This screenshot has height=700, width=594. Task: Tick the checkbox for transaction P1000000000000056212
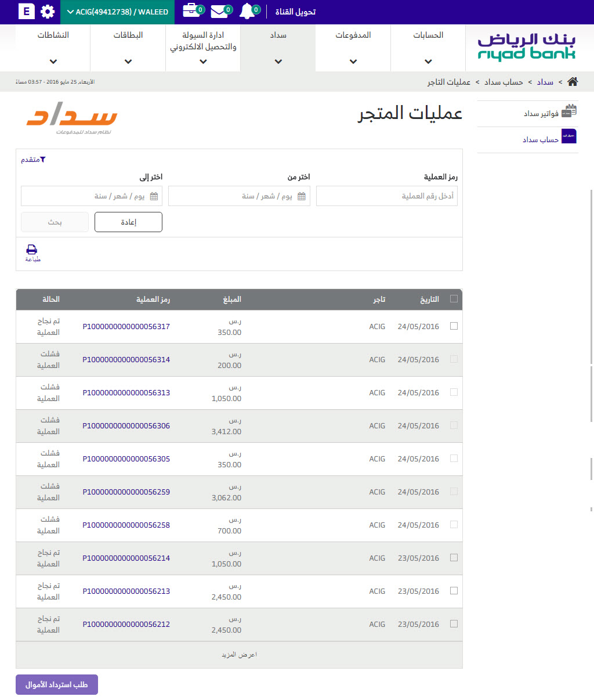(454, 623)
